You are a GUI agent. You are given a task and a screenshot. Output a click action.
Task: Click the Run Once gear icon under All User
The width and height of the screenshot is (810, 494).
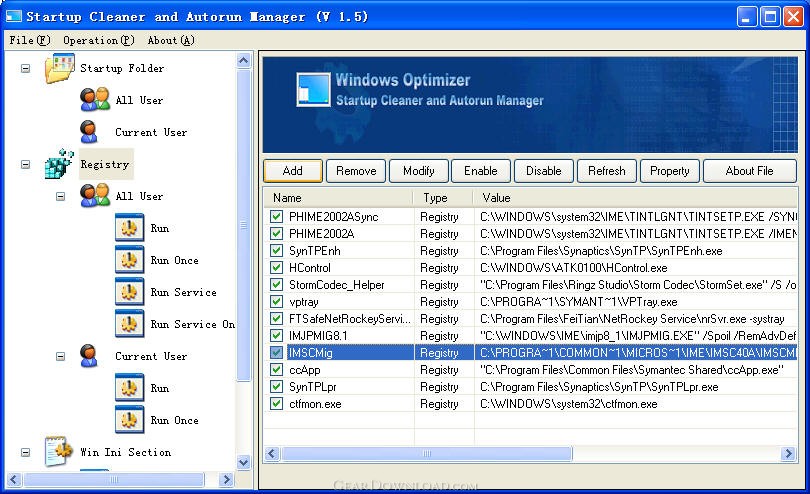129,260
